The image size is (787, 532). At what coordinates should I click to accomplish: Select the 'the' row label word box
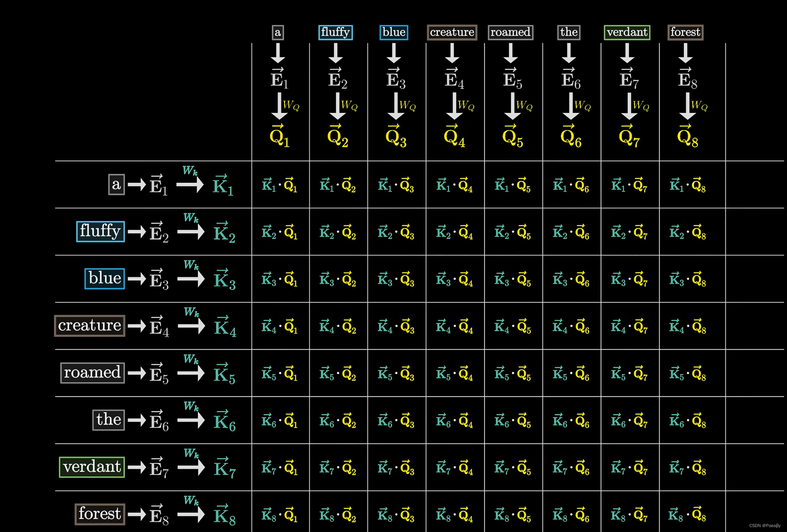pos(109,420)
